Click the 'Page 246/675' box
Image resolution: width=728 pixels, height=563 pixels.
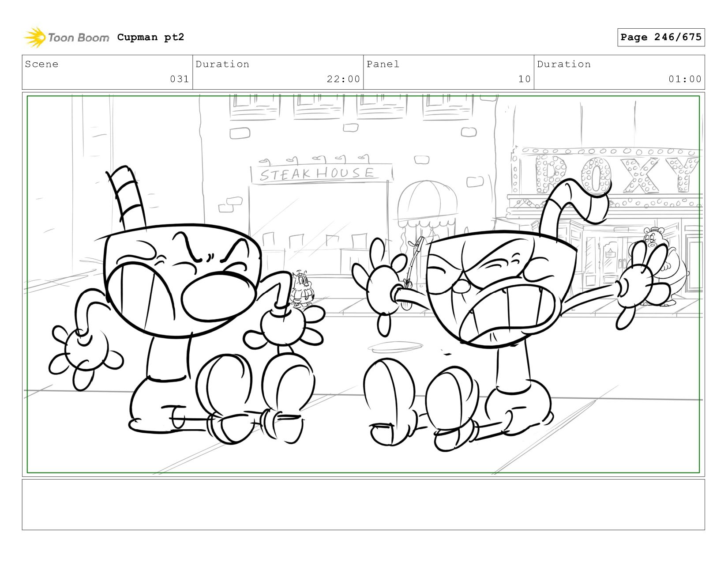pos(660,37)
